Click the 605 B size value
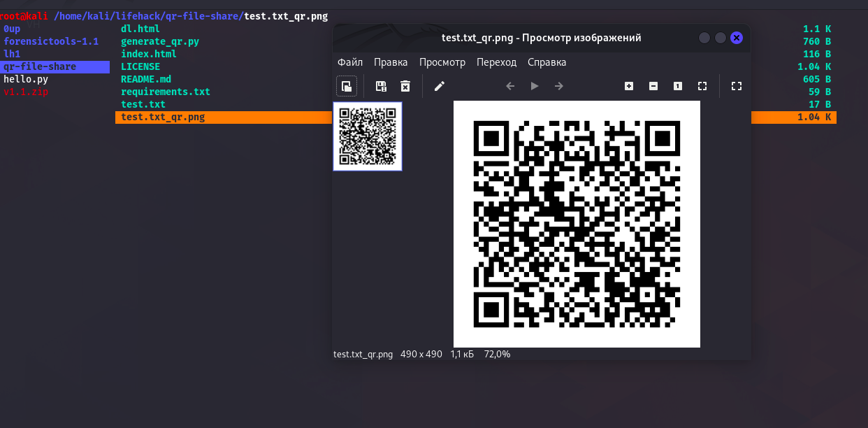The height and width of the screenshot is (428, 868). [x=817, y=79]
